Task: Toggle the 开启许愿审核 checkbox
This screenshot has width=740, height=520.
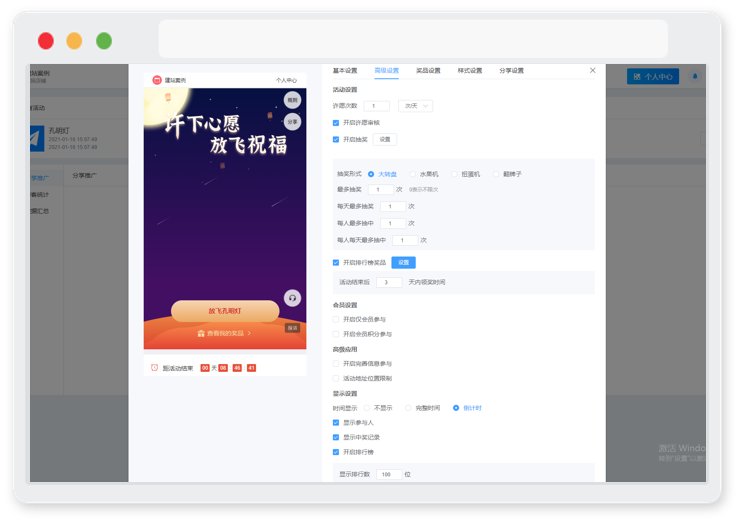Action: [336, 123]
